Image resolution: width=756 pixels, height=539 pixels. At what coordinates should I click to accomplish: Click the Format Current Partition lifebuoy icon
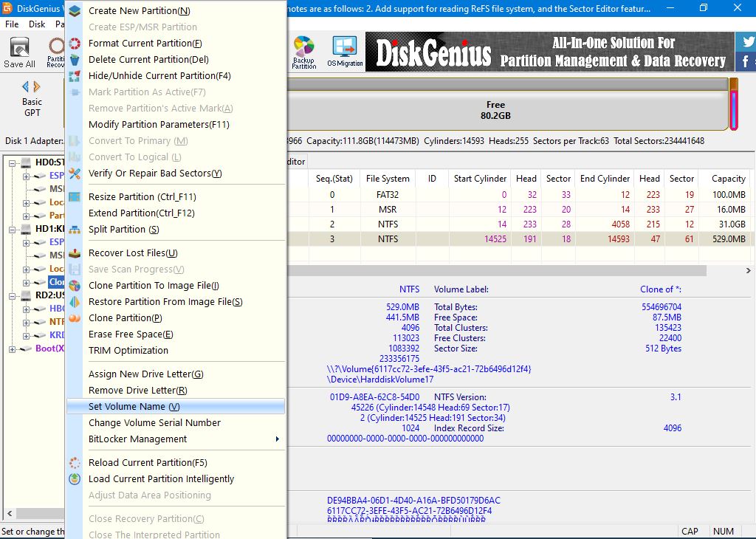(75, 44)
